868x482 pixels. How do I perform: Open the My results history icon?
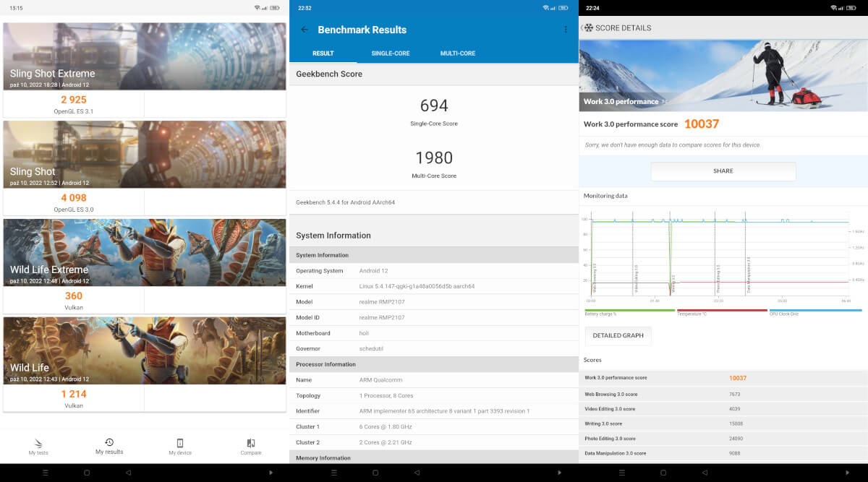[x=109, y=442]
